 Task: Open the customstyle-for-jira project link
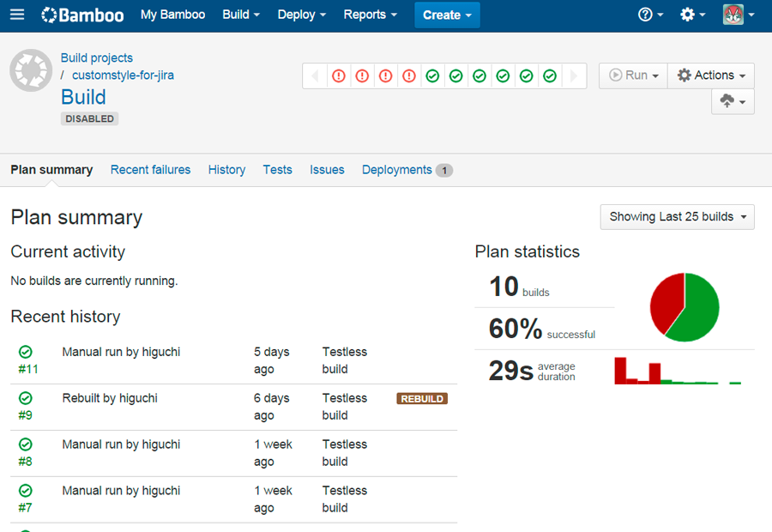coord(123,75)
